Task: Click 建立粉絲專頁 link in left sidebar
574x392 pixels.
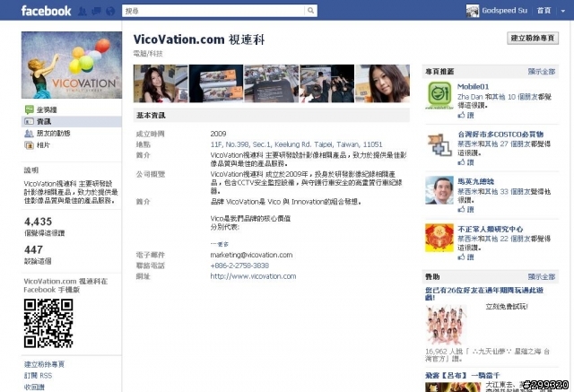Action: (x=44, y=364)
